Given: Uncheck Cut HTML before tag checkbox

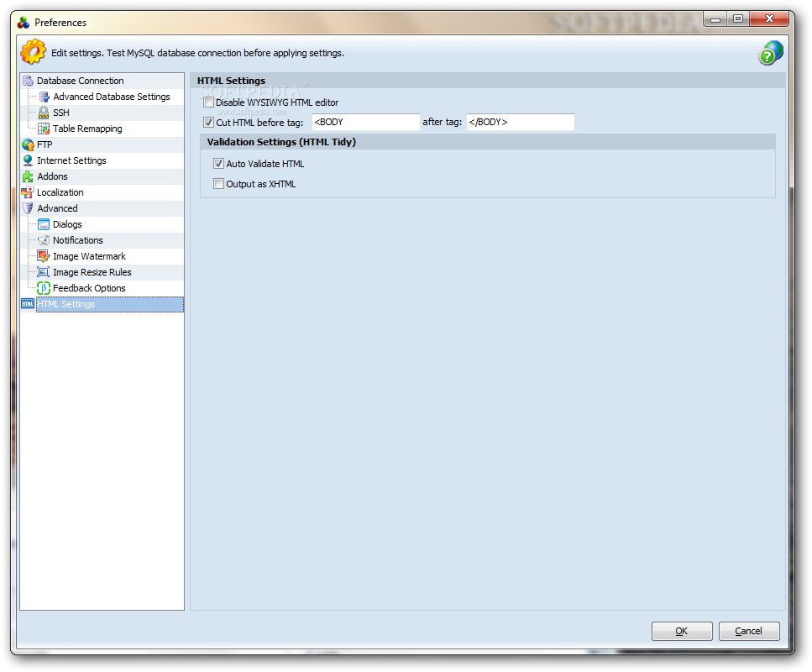Looking at the screenshot, I should coord(209,123).
